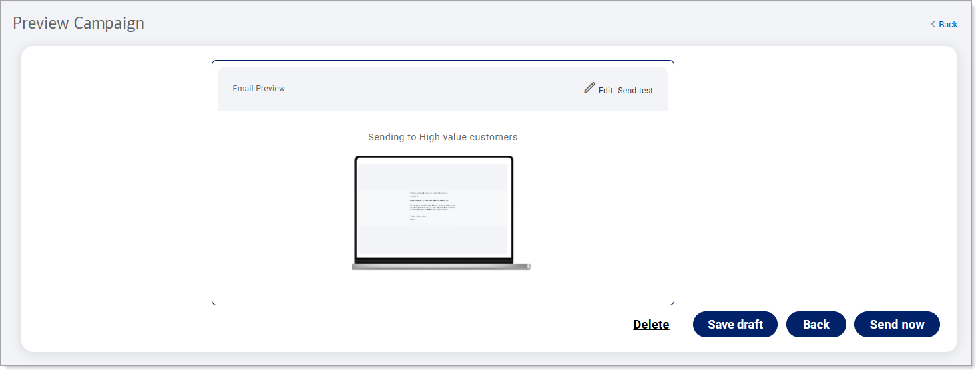Screen dimensions: 980x374
Task: Click the silver laptop base graphic
Action: 441,267
